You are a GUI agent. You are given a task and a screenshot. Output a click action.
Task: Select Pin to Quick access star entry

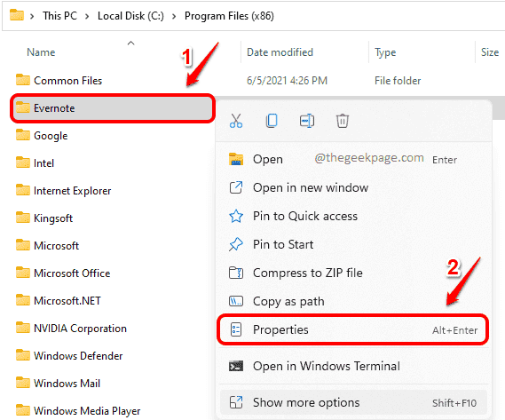click(x=353, y=216)
